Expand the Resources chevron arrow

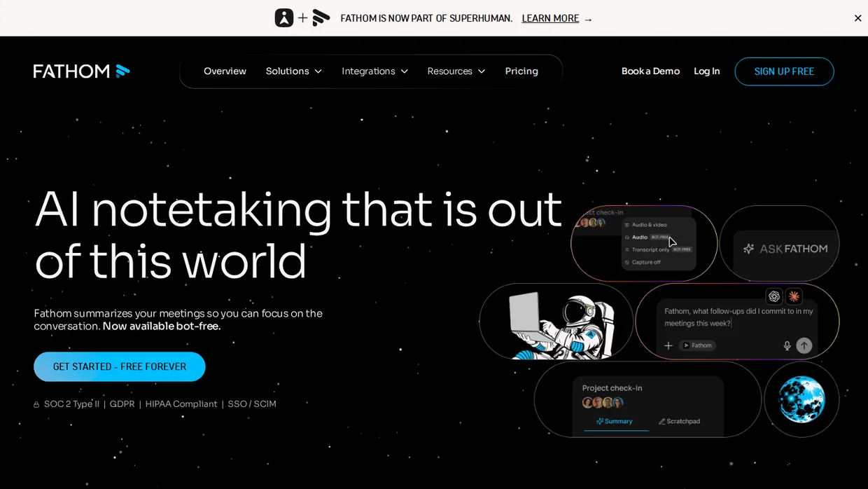click(481, 71)
